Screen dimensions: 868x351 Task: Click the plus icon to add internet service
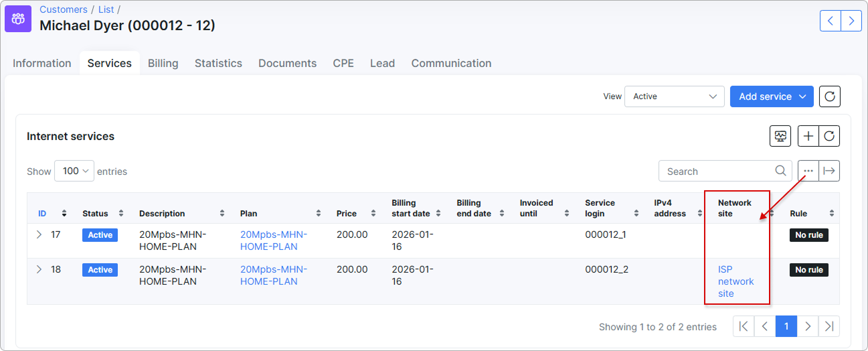coord(808,136)
